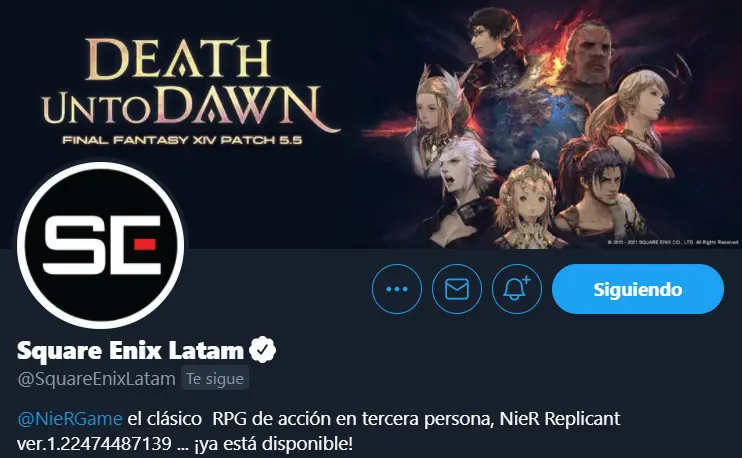
Task: Click the Te sigue label
Action: point(215,379)
